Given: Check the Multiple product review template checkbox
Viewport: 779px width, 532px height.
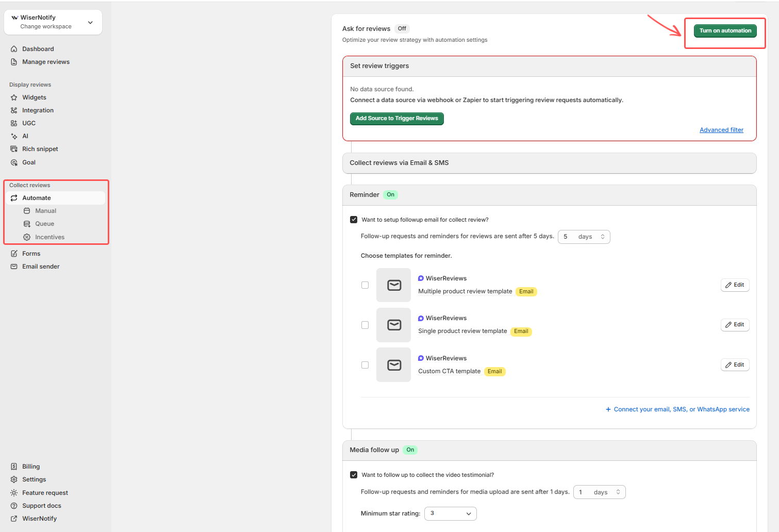Looking at the screenshot, I should click(365, 285).
